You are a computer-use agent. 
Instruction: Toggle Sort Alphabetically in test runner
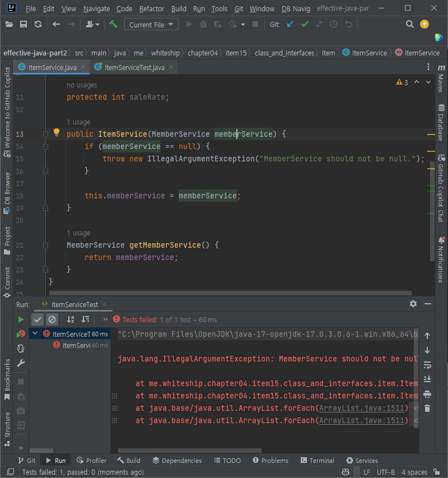click(x=71, y=319)
